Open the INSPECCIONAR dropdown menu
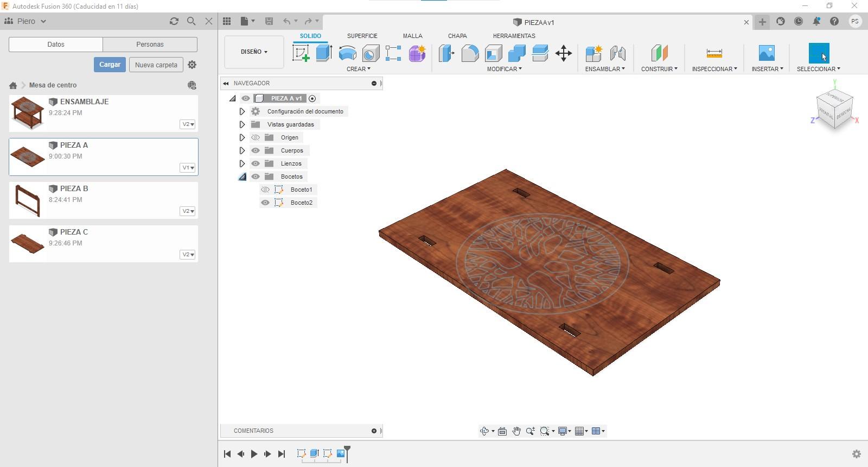The width and height of the screenshot is (868, 467). click(714, 69)
